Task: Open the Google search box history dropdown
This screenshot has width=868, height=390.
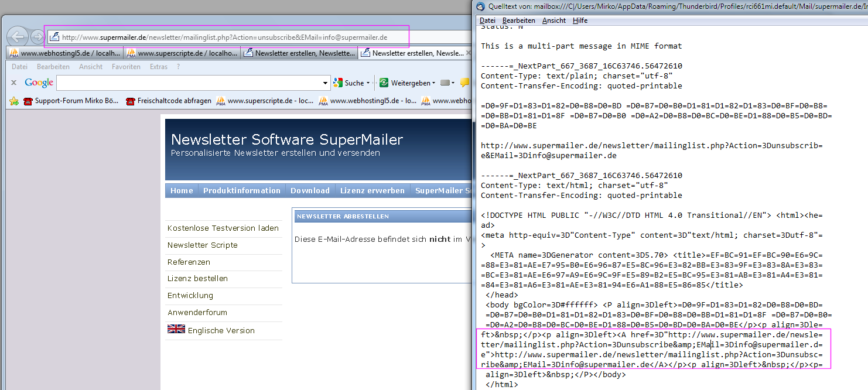Action: coord(326,83)
